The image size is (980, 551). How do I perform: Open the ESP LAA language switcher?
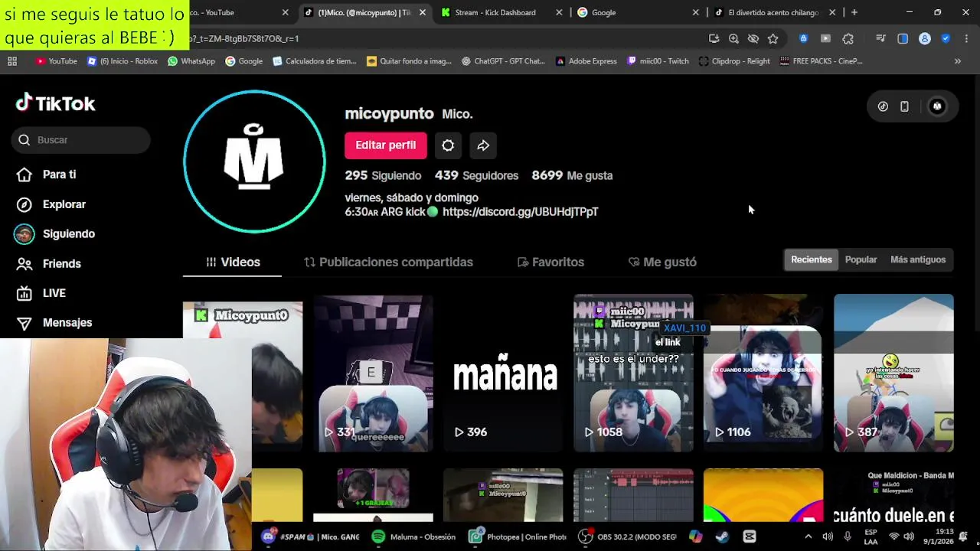coord(871,537)
